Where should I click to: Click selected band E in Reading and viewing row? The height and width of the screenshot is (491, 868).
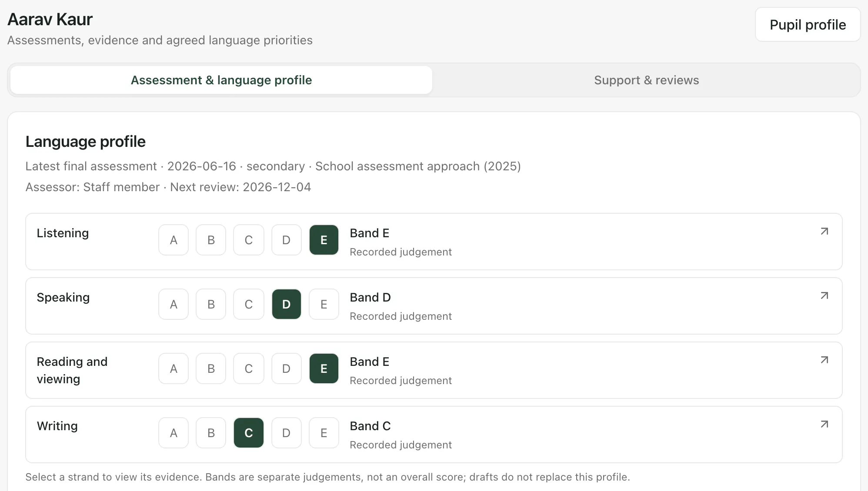(324, 368)
